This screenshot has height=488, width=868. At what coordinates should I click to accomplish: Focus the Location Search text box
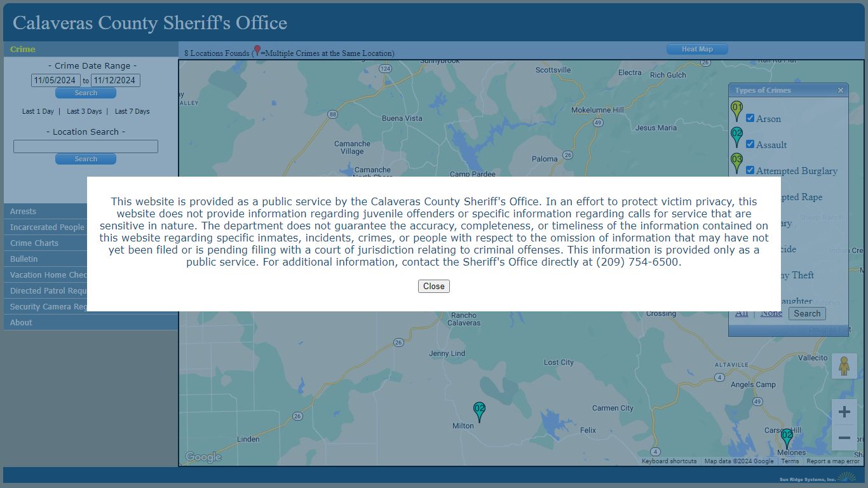click(86, 146)
